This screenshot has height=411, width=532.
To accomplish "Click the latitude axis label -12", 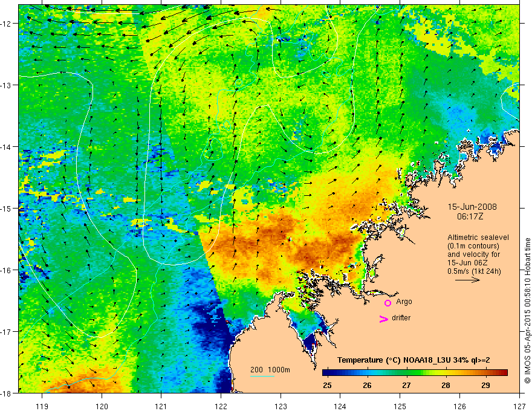I will tap(6, 24).
